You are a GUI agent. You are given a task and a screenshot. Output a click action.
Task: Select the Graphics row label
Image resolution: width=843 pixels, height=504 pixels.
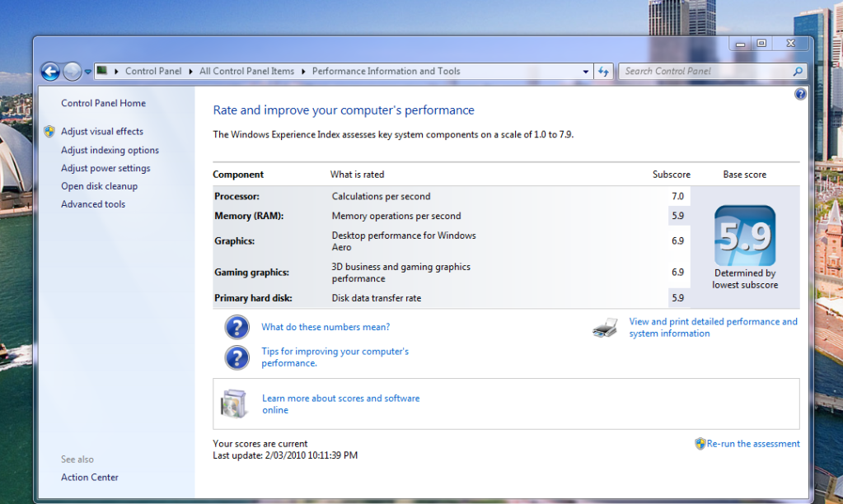point(234,241)
